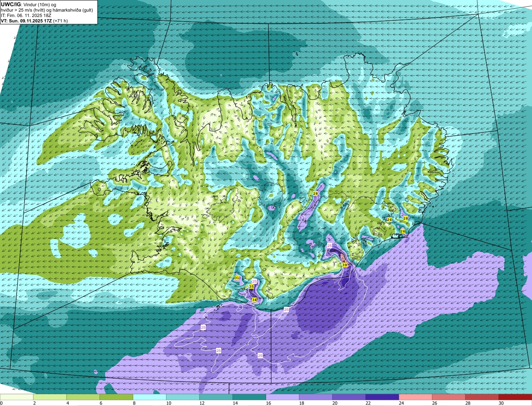
Task: Select the salmon 26–28 legend swatch
Action: [x=449, y=397]
